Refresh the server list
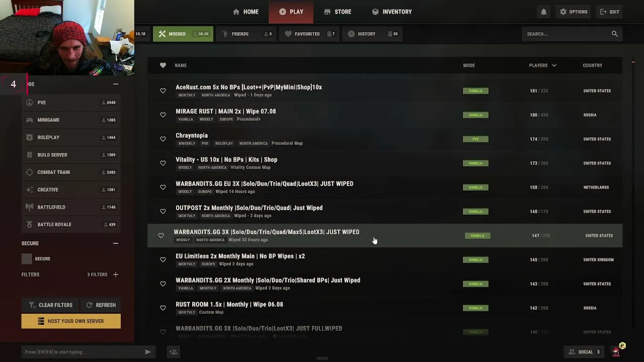644x362 pixels. click(x=101, y=305)
